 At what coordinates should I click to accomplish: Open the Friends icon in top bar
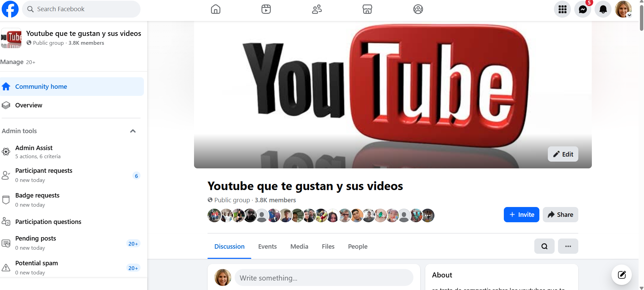pos(317,9)
